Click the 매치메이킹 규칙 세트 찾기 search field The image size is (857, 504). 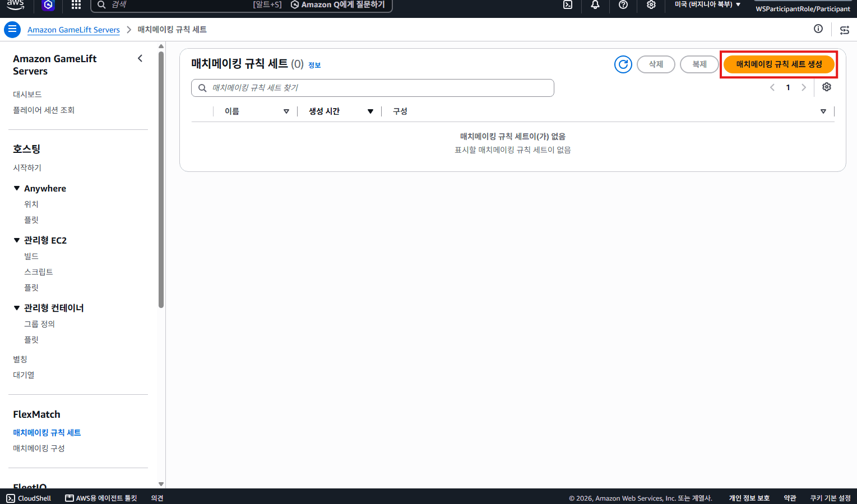[x=373, y=88]
